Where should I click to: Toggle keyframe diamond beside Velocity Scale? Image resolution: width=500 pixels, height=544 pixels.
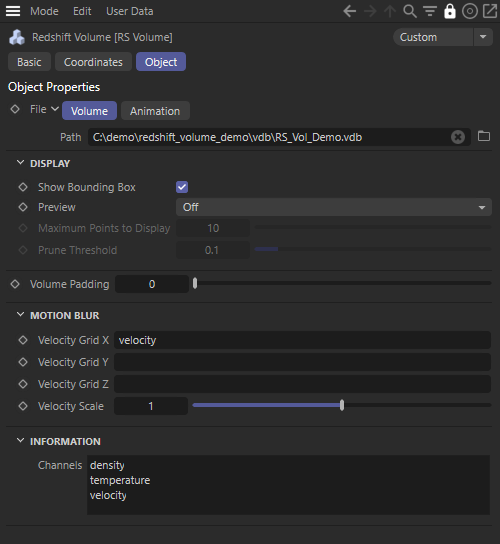23,406
